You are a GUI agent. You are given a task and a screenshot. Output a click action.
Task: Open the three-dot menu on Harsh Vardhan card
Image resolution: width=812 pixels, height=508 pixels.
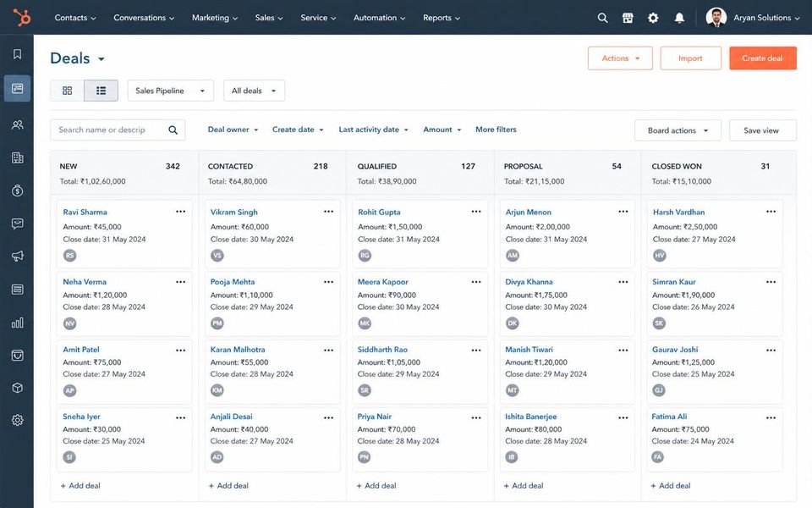(771, 212)
